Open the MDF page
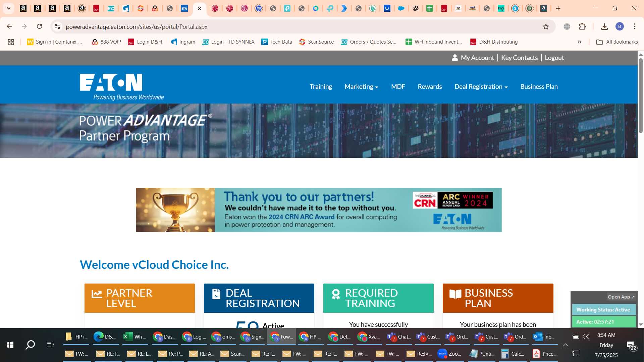 pos(398,86)
